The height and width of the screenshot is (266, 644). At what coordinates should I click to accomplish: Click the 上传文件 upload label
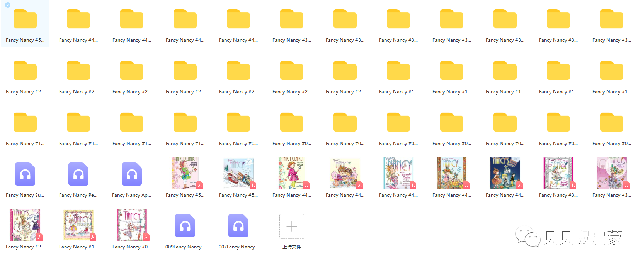tap(292, 247)
